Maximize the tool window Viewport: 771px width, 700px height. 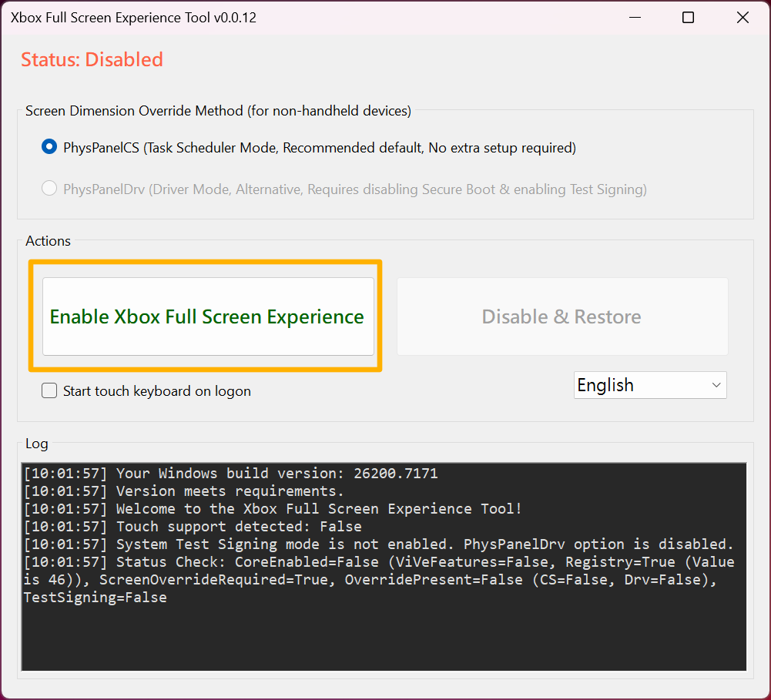[x=688, y=18]
